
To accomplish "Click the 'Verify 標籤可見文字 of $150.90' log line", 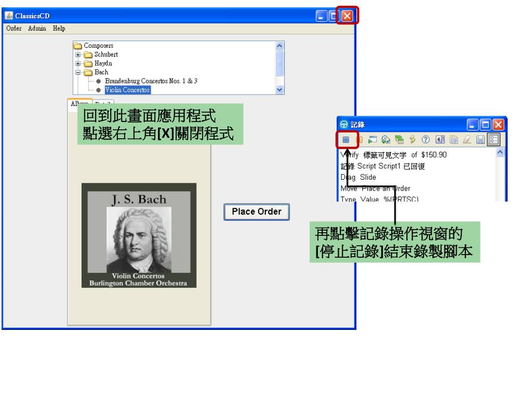I will click(x=393, y=155).
